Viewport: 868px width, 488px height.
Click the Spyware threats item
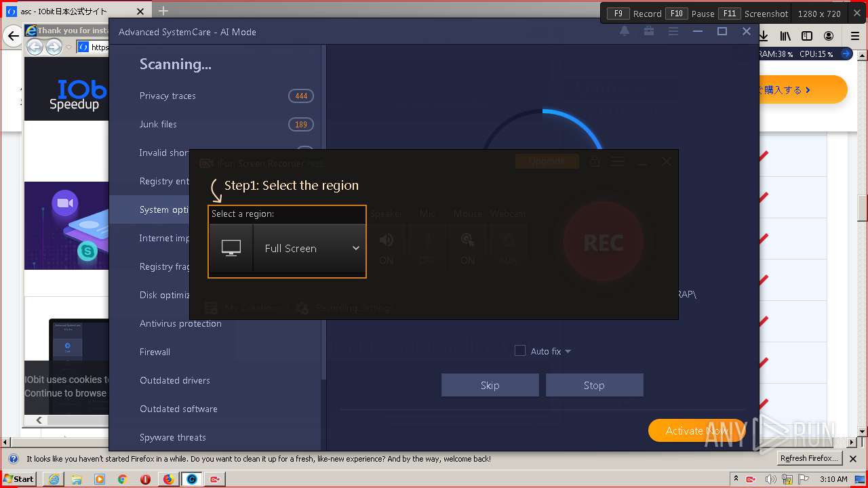click(x=216, y=437)
